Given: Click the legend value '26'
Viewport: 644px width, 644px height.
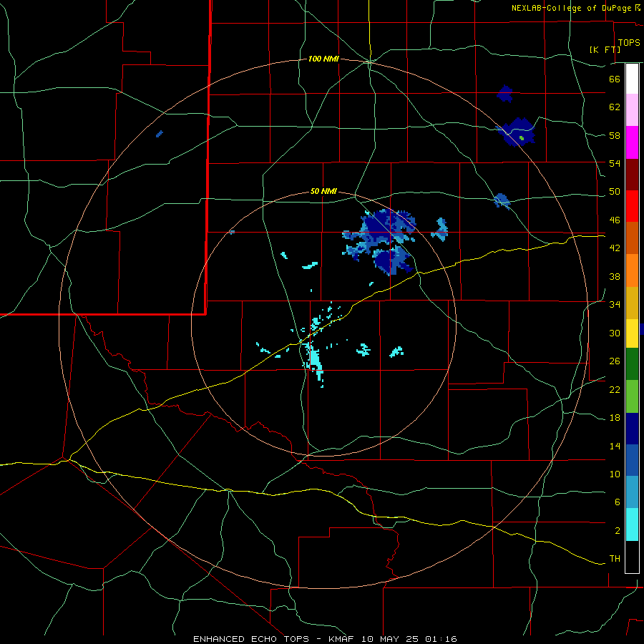Looking at the screenshot, I should 615,361.
